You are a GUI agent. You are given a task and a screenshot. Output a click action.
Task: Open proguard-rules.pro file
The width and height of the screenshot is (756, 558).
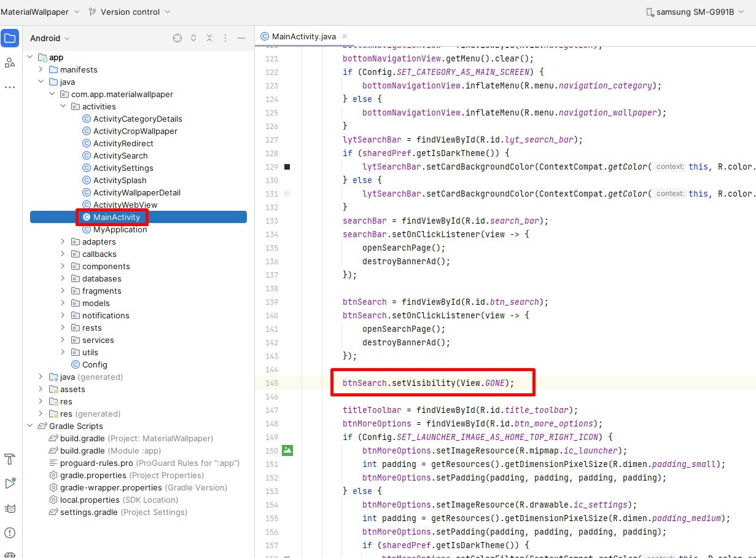click(x=149, y=463)
